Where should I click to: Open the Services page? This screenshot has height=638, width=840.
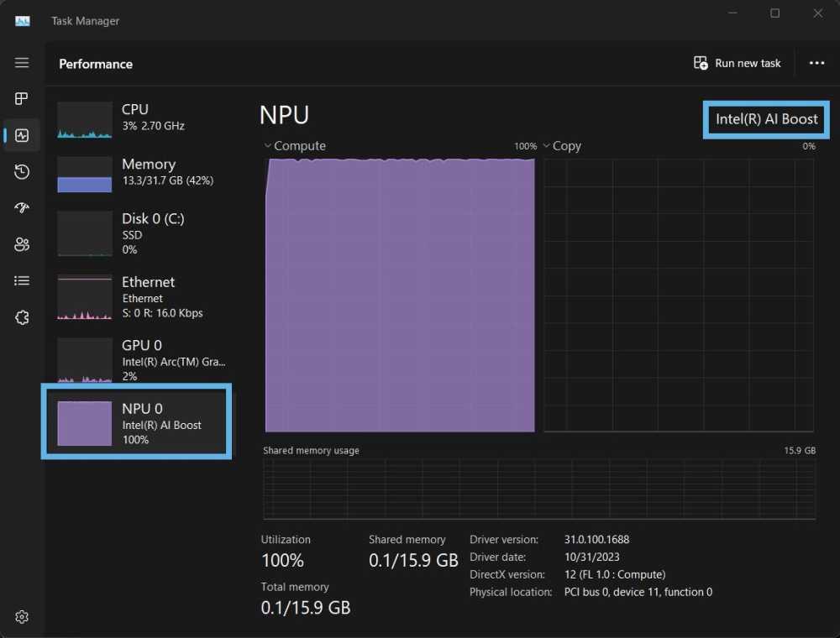(22, 316)
